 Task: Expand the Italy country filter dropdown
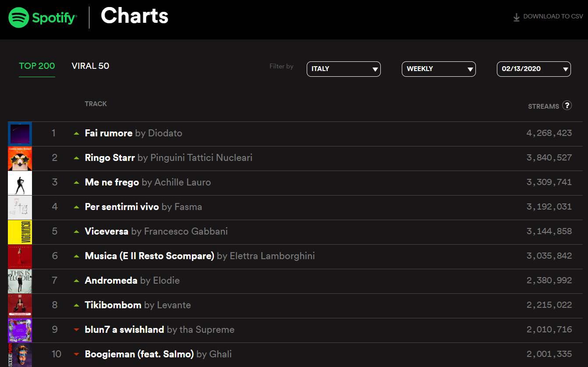pyautogui.click(x=344, y=69)
